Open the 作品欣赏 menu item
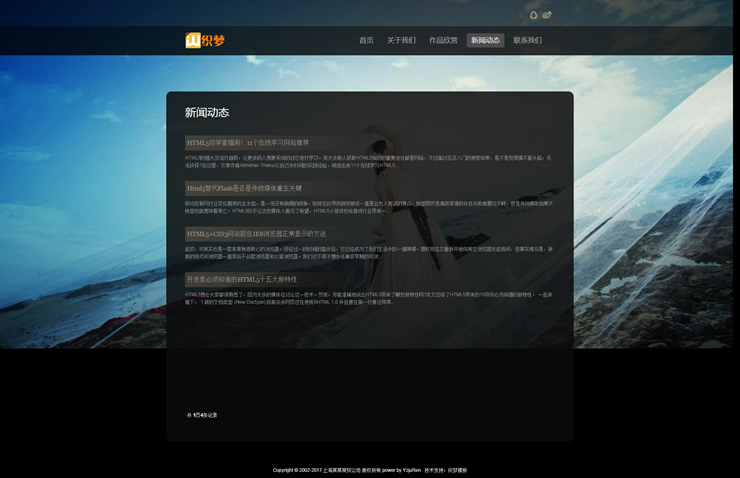740x478 pixels. pyautogui.click(x=443, y=41)
